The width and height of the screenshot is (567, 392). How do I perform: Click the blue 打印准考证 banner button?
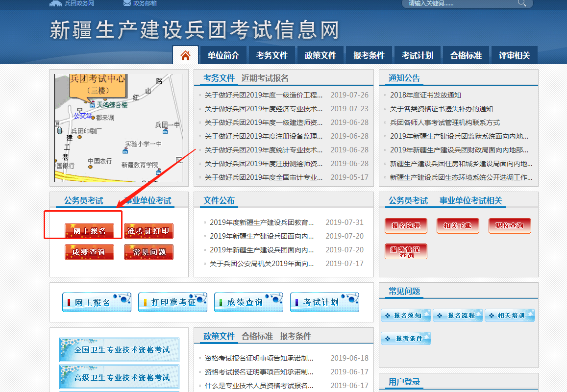pyautogui.click(x=173, y=302)
